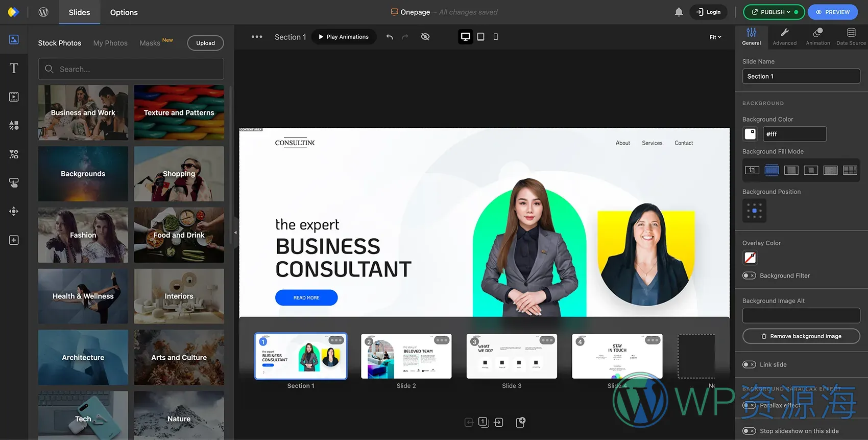The height and width of the screenshot is (440, 868).
Task: Click the Preview button
Action: tap(832, 12)
